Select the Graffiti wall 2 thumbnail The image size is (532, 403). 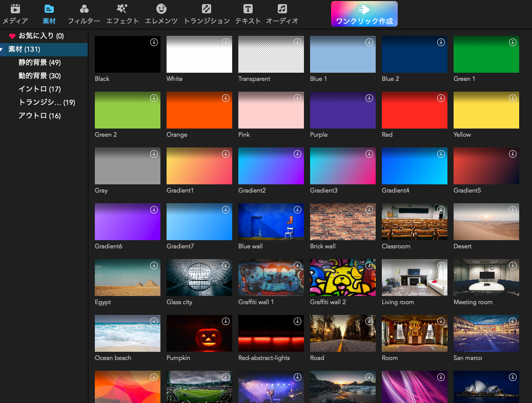point(343,278)
